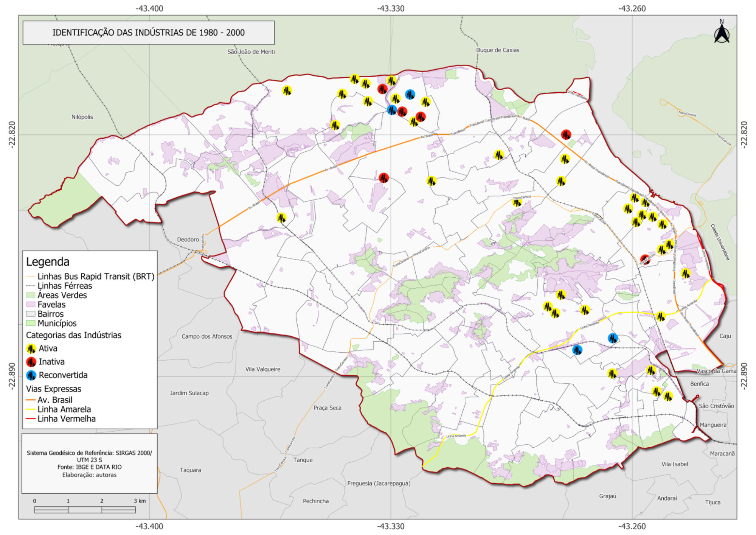Click the red Inativa legend icon
756x535 pixels.
coord(31,362)
